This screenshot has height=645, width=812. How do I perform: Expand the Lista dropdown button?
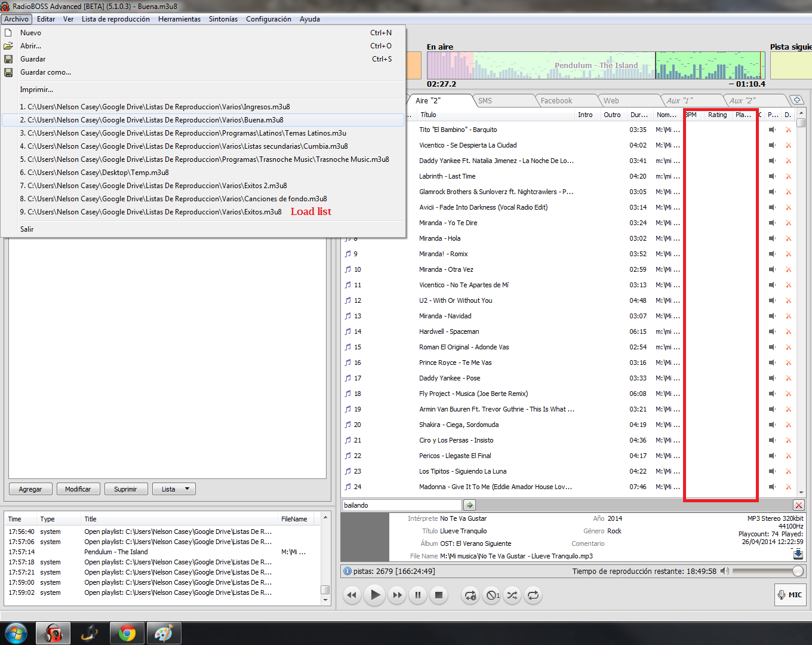pyautogui.click(x=174, y=489)
